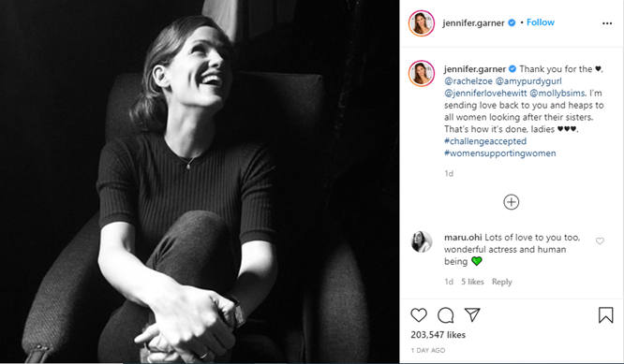Reply to maru.ohi's comment
Screen dimensions: 624x364
pyautogui.click(x=502, y=282)
